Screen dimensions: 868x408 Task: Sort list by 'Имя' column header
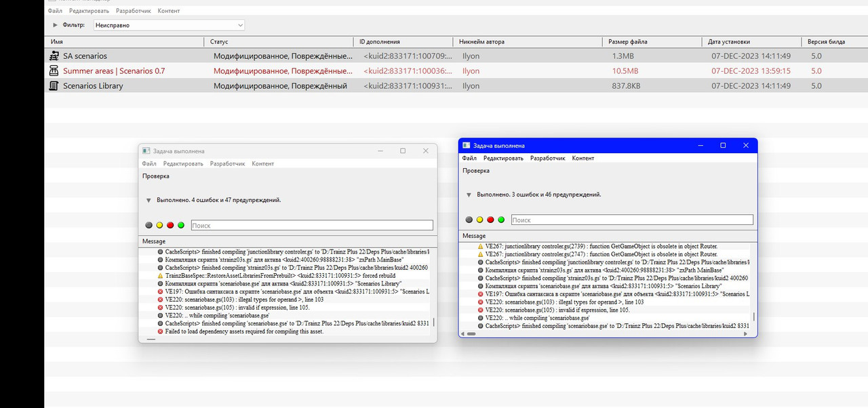point(124,41)
